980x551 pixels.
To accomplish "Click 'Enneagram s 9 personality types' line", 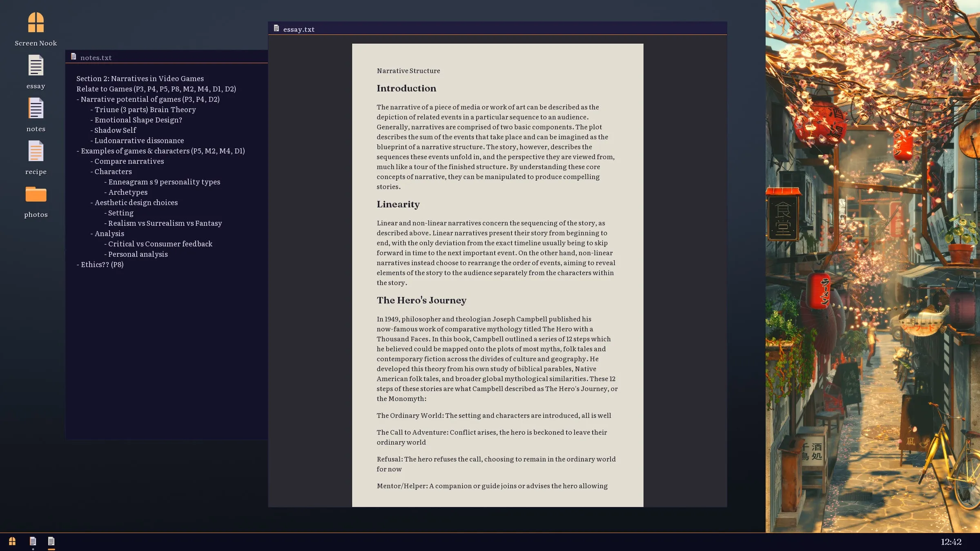I will click(162, 182).
